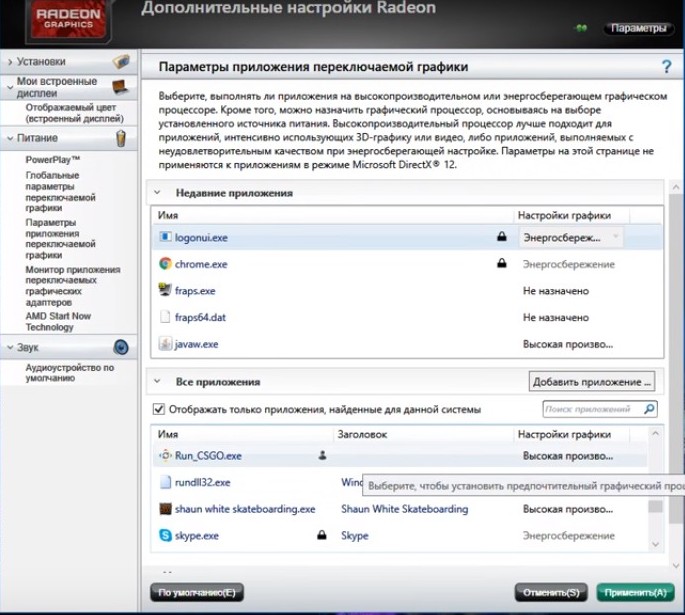Image resolution: width=685 pixels, height=615 pixels.
Task: Toggle showing only apps found for this system
Action: (159, 409)
